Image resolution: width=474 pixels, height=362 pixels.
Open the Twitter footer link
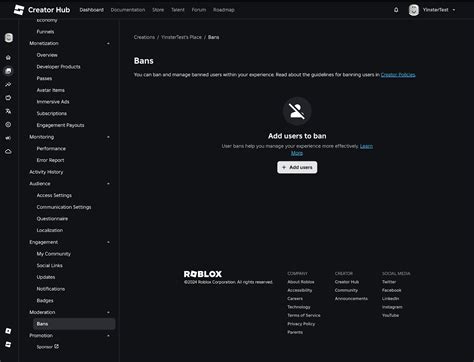pyautogui.click(x=389, y=282)
